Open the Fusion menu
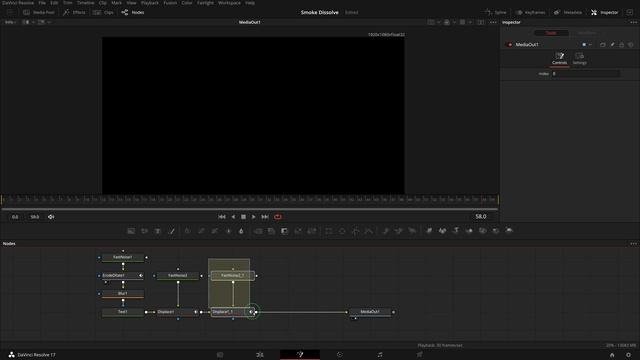Viewport: 640px width, 360px height. [x=170, y=3]
